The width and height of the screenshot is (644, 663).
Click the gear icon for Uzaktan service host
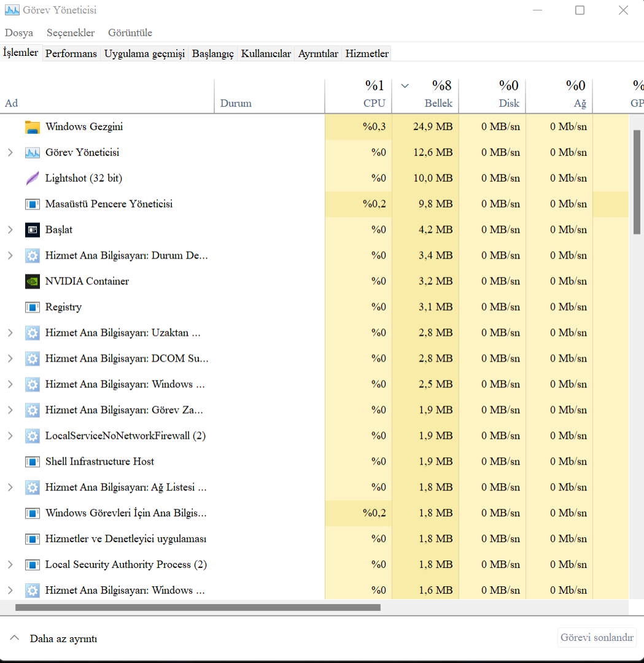[x=32, y=333]
